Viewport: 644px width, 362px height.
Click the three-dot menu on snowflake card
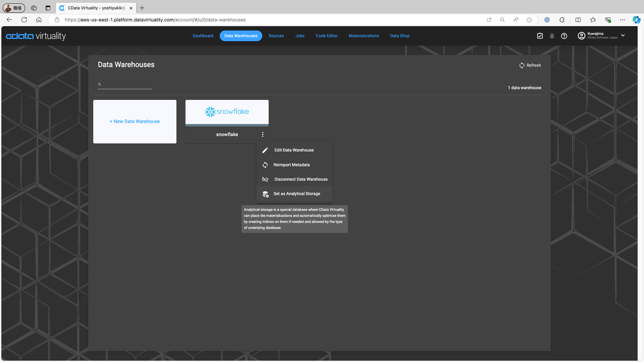click(x=263, y=134)
